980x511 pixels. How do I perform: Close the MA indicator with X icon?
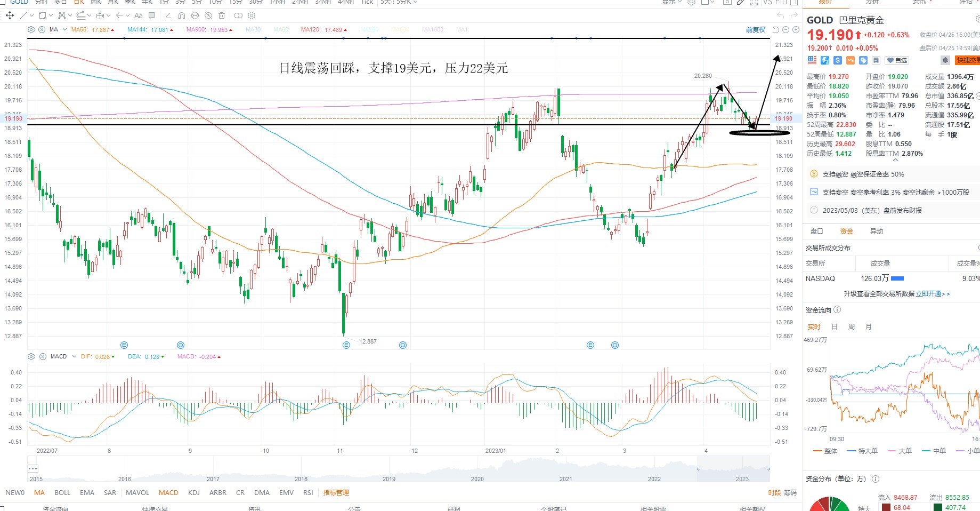click(42, 30)
